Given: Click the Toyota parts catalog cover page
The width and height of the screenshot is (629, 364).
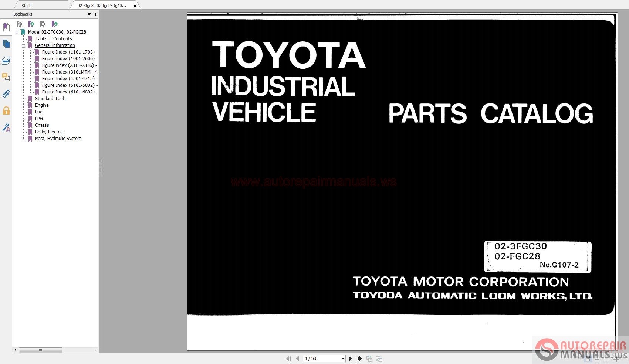Looking at the screenshot, I should point(402,181).
